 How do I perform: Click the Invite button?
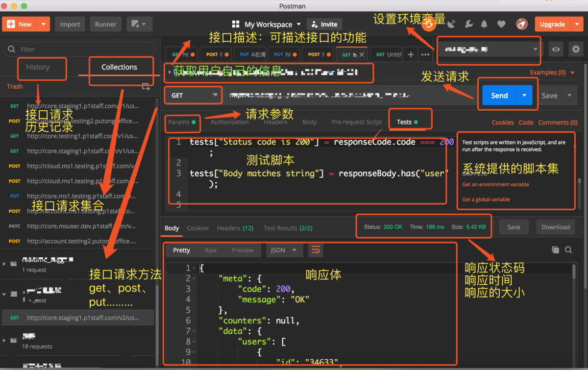point(324,24)
